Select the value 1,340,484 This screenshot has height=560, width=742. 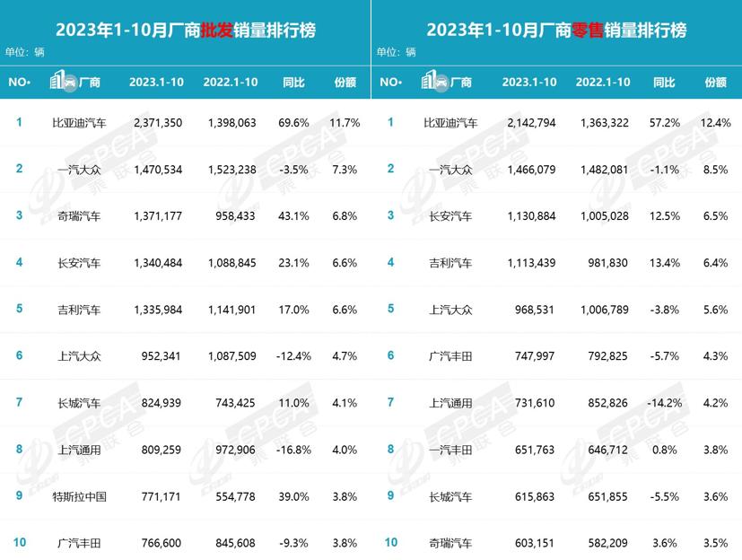(x=158, y=263)
